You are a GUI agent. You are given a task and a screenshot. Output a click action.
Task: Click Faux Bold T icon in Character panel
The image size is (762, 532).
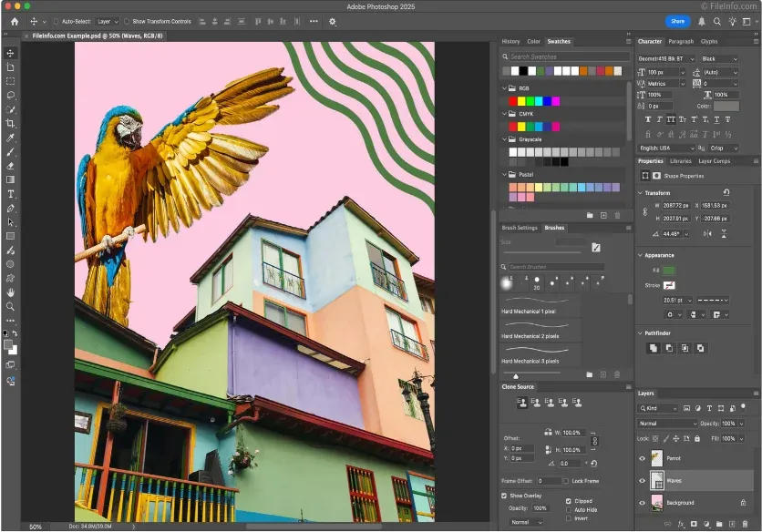coord(648,119)
